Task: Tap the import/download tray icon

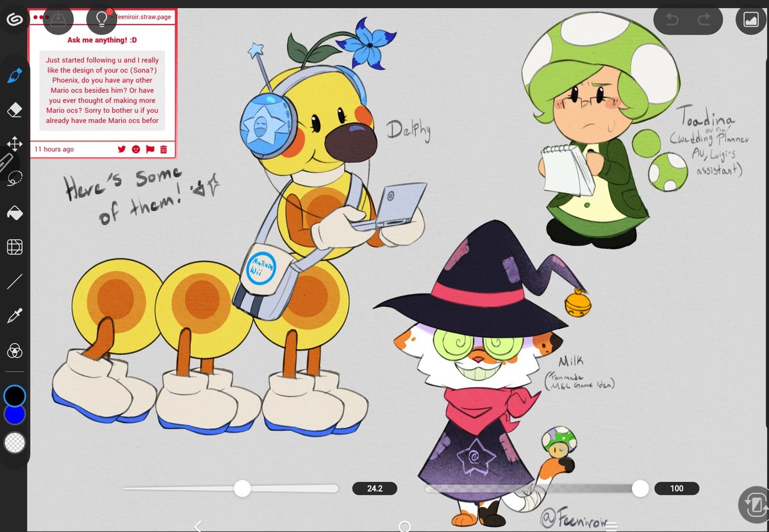Action: (x=58, y=21)
